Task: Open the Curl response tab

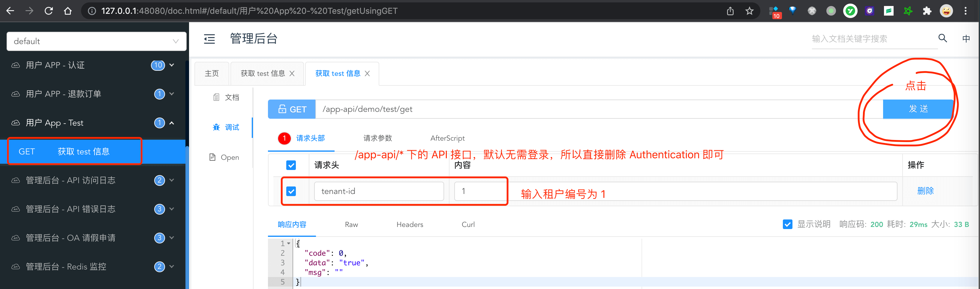Action: (x=468, y=224)
